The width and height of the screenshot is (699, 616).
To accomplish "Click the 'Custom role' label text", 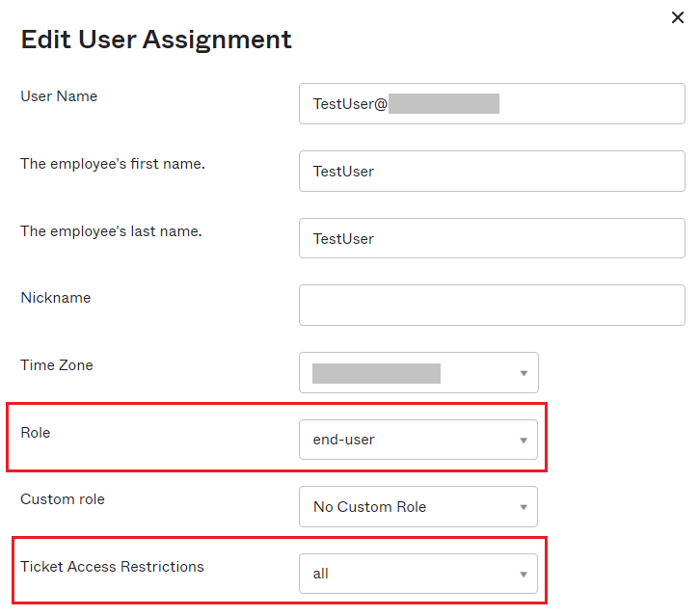I will click(63, 499).
